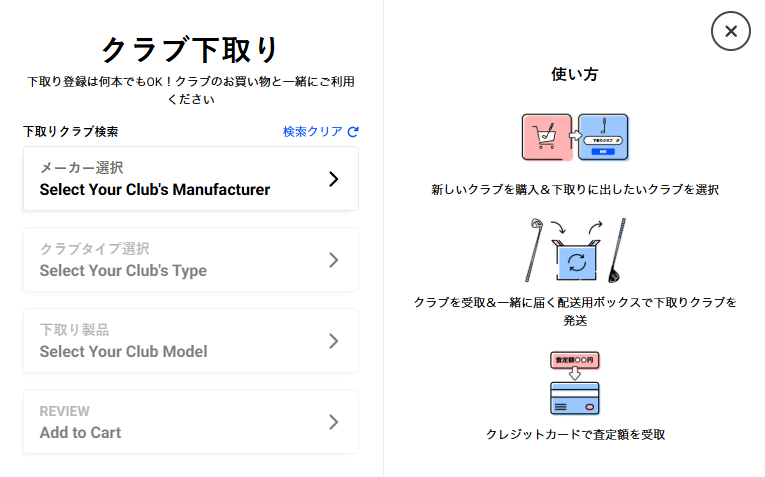
Task: Expand the 下取り製品 chevron arrow
Action: point(334,341)
